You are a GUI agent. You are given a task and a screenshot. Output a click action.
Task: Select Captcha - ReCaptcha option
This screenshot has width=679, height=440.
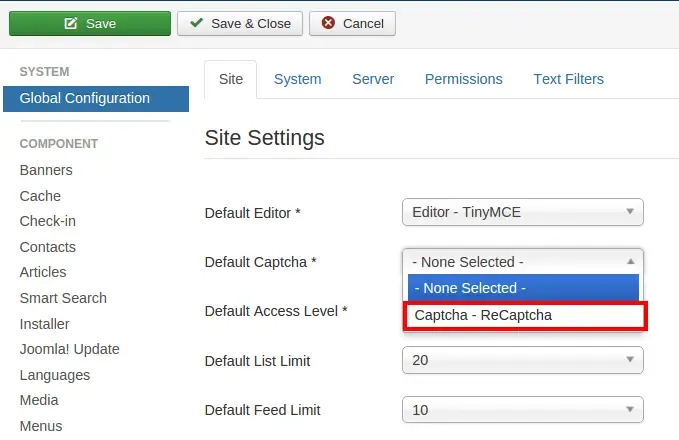[525, 316]
